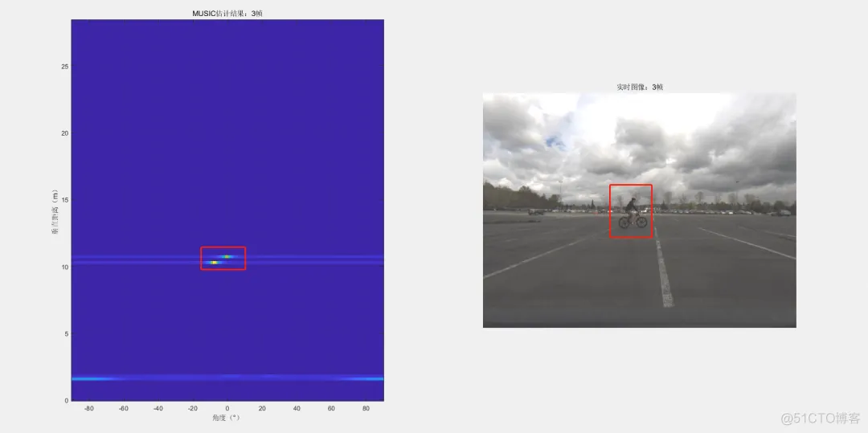Click the cyclist in the camera image

[x=633, y=214]
